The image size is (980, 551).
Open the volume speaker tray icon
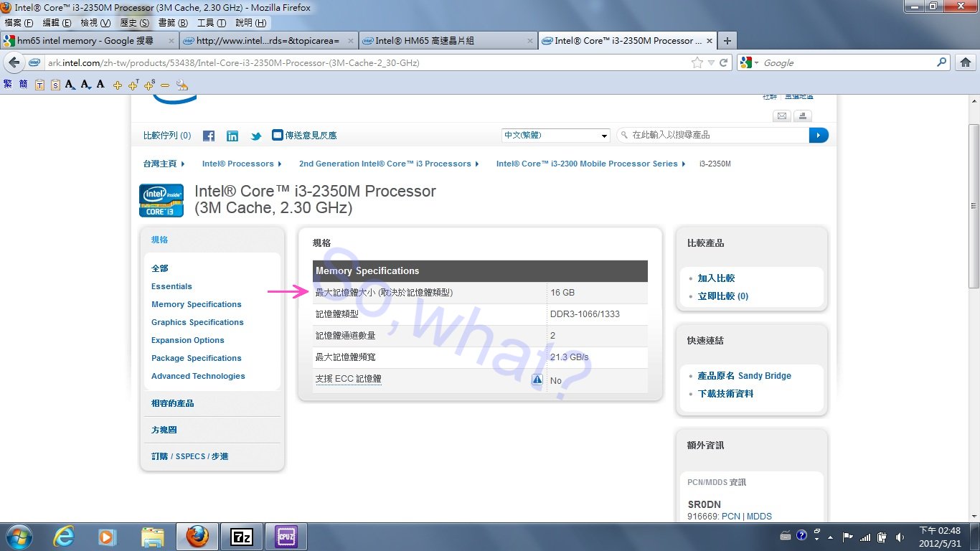(x=899, y=537)
